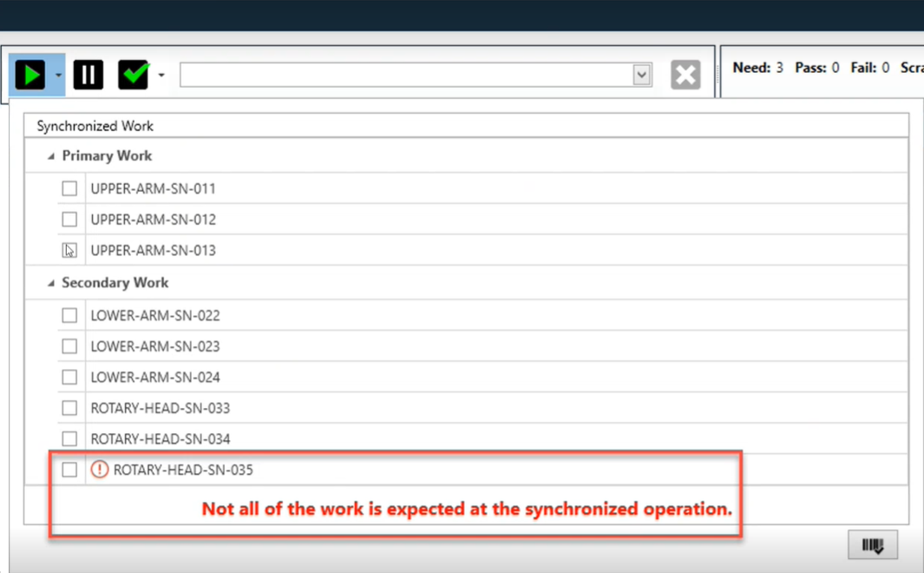The width and height of the screenshot is (924, 573).
Task: Check the UPPER-ARM-SN-013 checkbox
Action: click(x=69, y=250)
